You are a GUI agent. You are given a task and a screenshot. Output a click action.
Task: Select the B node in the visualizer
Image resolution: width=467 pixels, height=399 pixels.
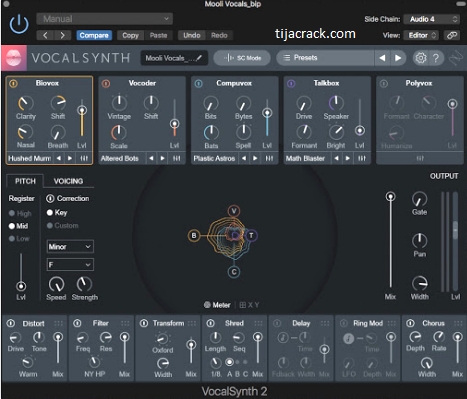click(194, 236)
